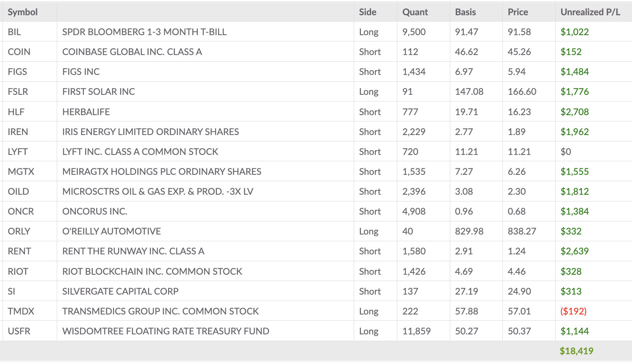Select the BIL symbol cell

[14, 32]
